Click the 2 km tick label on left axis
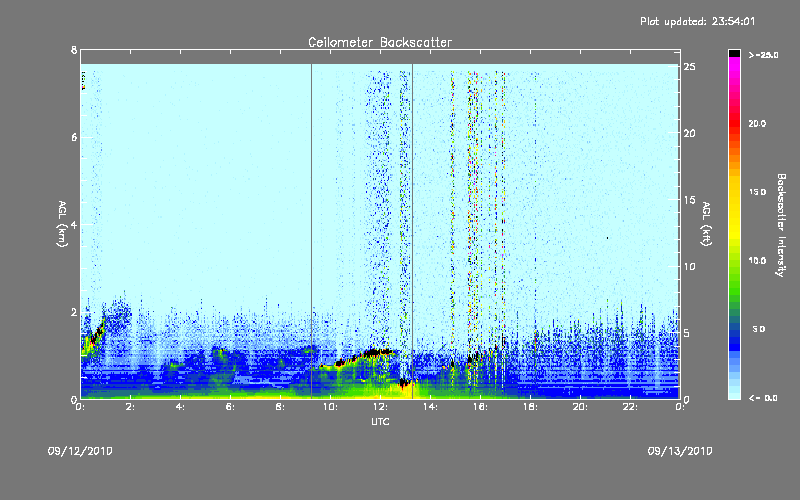Viewport: 800px width, 500px height. (x=74, y=312)
